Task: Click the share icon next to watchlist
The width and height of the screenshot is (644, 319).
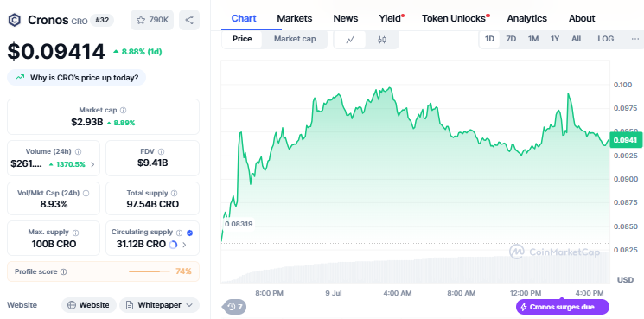Action: click(189, 20)
